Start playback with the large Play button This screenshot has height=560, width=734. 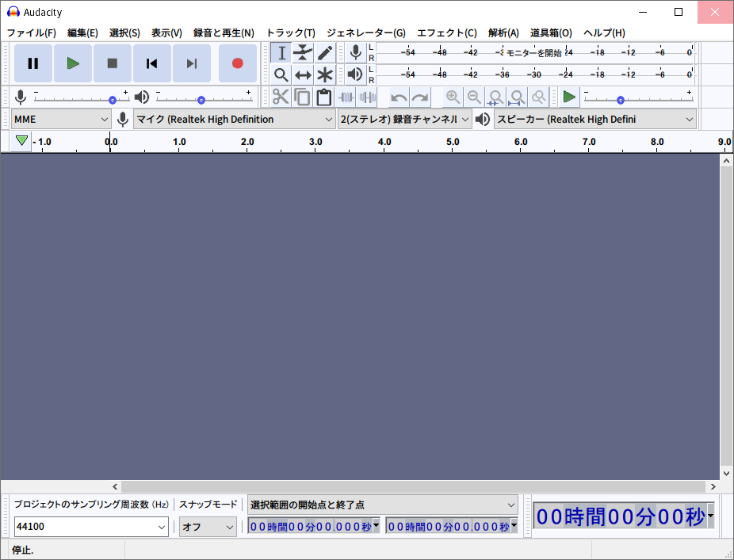[x=73, y=63]
